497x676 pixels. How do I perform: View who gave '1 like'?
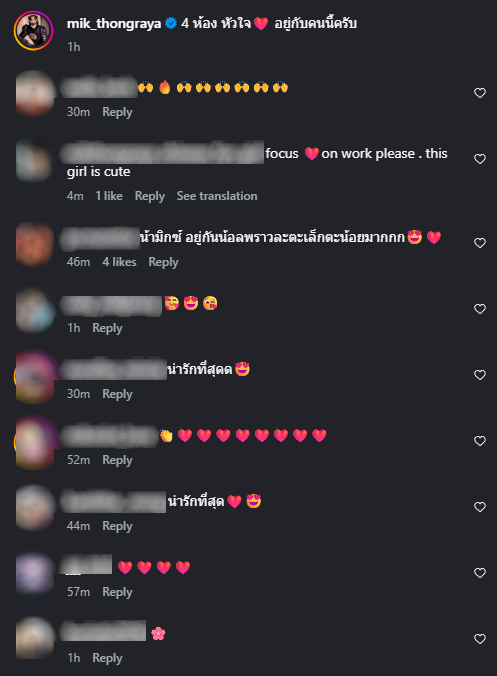tap(109, 196)
